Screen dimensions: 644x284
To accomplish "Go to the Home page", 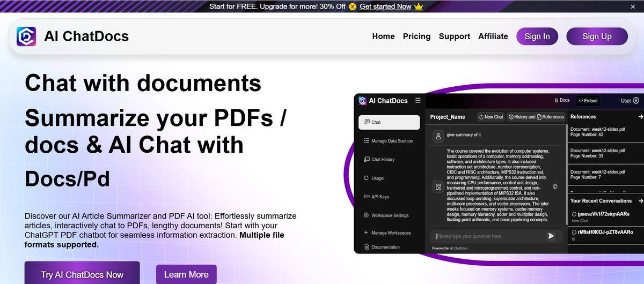I will coord(383,36).
